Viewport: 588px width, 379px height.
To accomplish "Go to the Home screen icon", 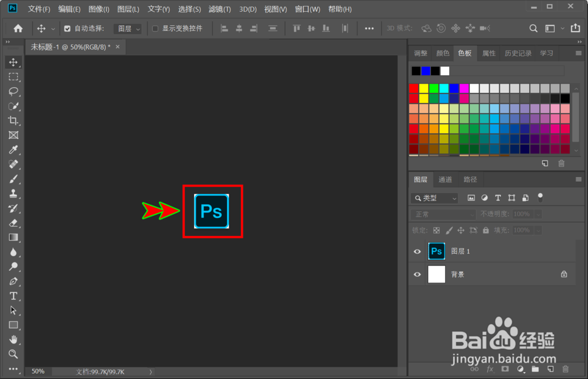I will coord(18,28).
